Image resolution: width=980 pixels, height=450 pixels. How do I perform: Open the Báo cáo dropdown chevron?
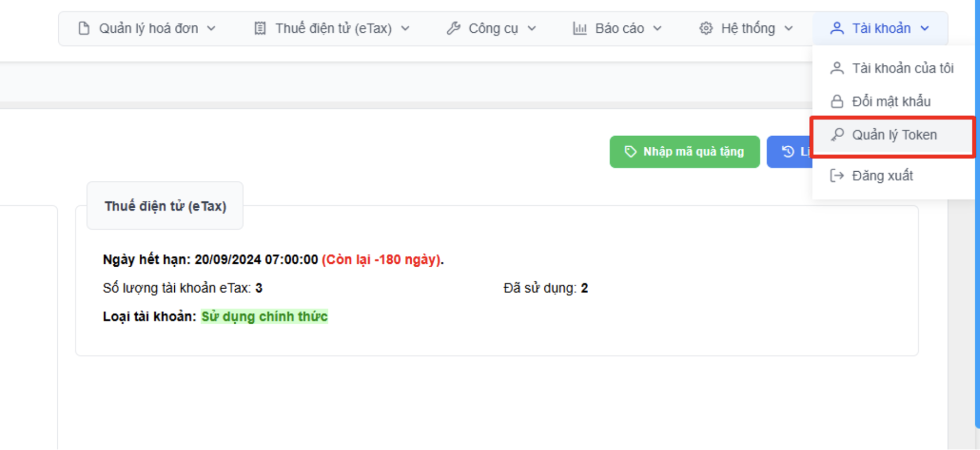pos(657,28)
